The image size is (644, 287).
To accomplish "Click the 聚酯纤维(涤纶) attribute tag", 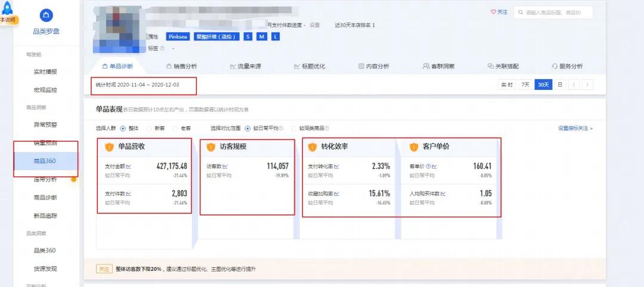I will point(216,36).
